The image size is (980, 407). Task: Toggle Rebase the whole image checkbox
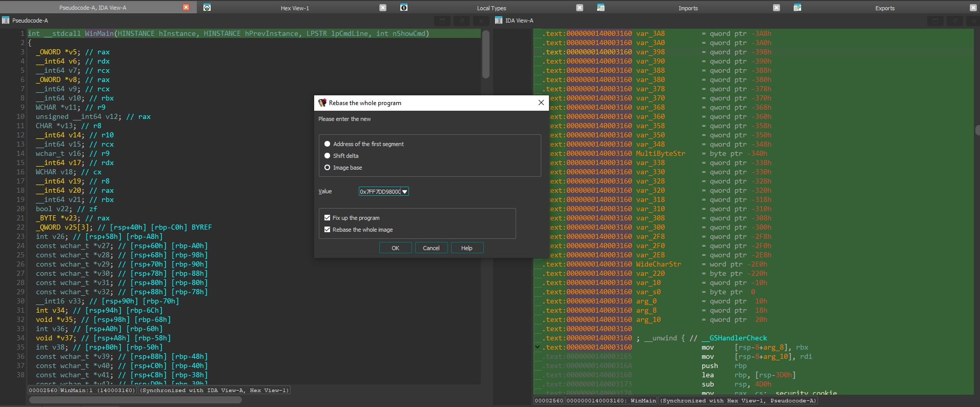pyautogui.click(x=327, y=230)
